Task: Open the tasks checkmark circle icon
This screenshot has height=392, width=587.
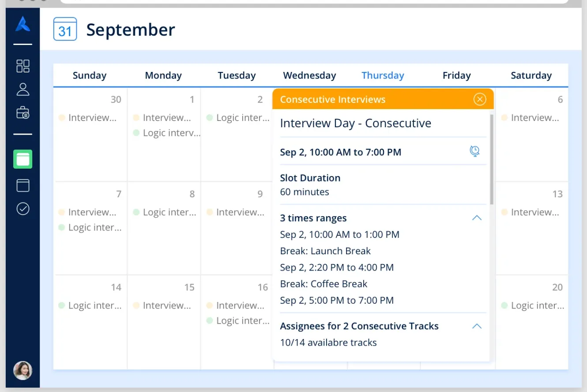Action: click(x=23, y=209)
